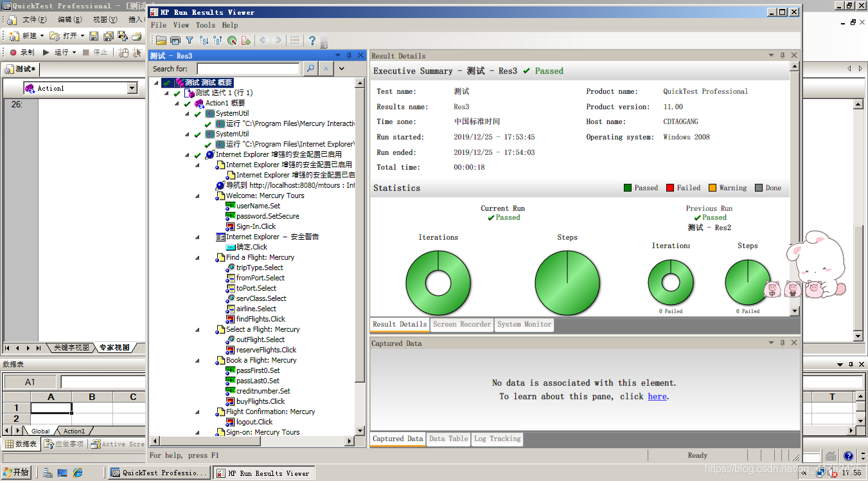Viewport: 868px width, 481px height.
Task: Click the filter funnel icon in Run Results toolbar
Action: (x=190, y=41)
